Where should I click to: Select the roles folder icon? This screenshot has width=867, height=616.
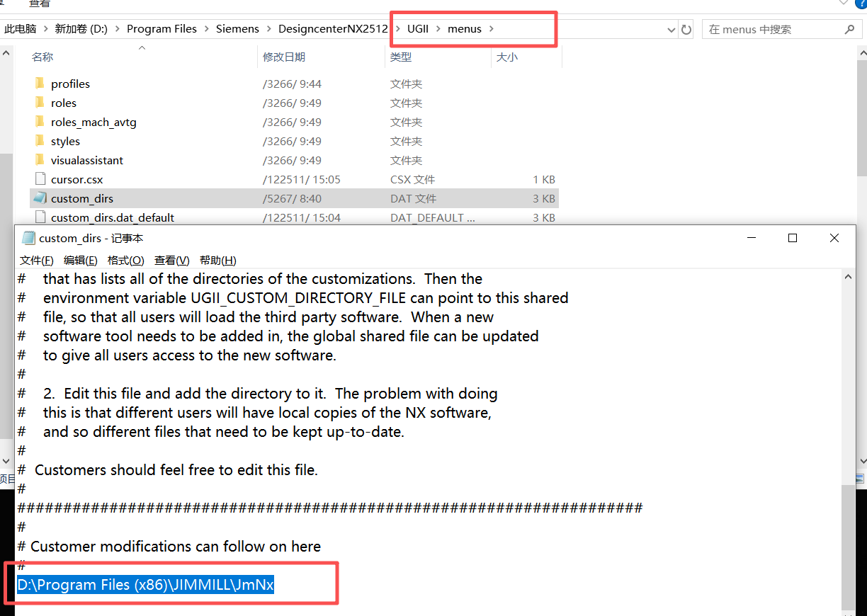click(40, 103)
